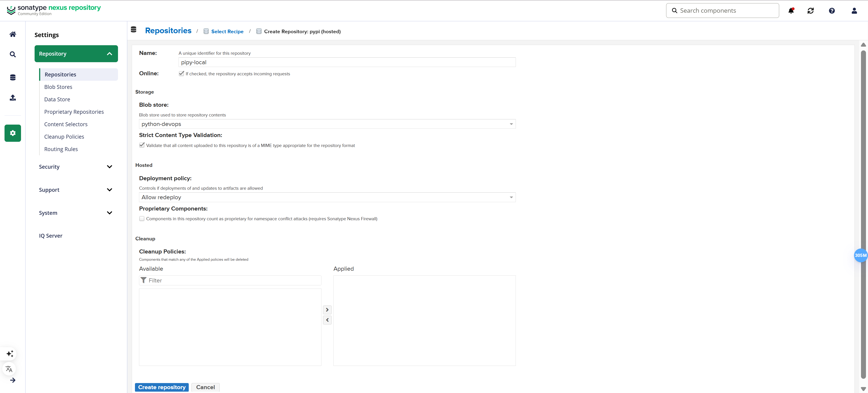This screenshot has height=393, width=868.
Task: Toggle the Online checkbox
Action: pos(181,73)
